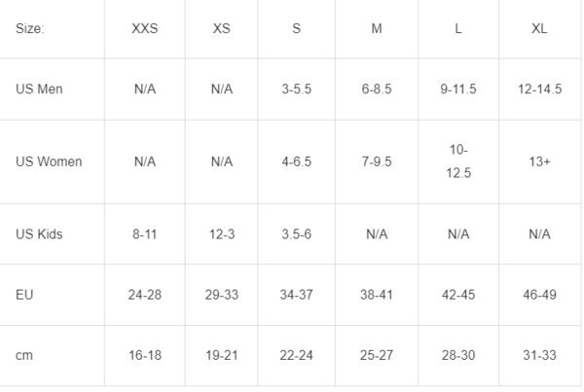The width and height of the screenshot is (584, 392).
Task: Click the 16-18 cm cell
Action: tap(144, 356)
